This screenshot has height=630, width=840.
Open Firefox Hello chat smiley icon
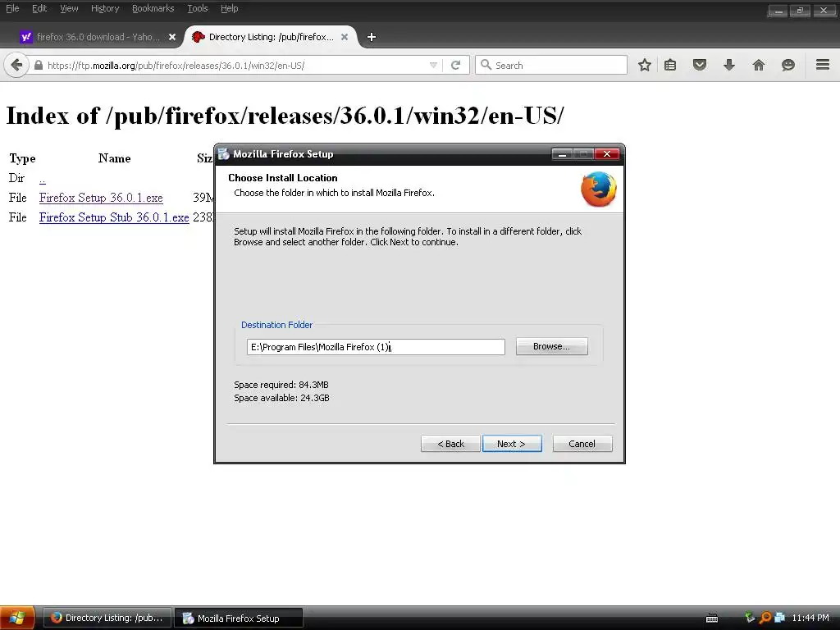(788, 66)
